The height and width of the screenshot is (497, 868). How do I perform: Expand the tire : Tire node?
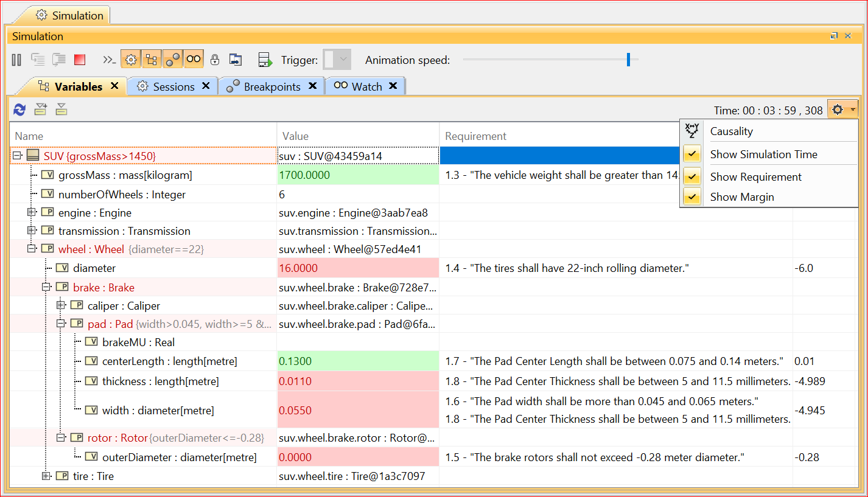[x=46, y=476]
